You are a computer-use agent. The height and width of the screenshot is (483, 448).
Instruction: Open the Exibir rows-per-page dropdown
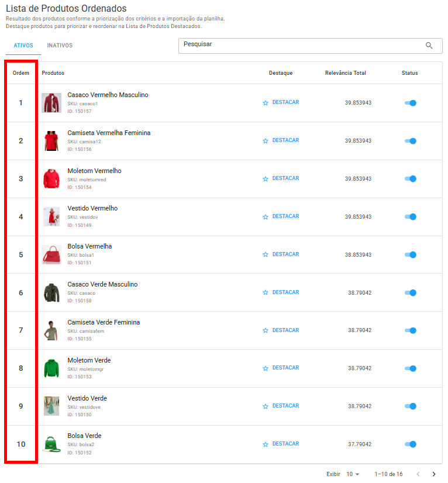click(353, 474)
